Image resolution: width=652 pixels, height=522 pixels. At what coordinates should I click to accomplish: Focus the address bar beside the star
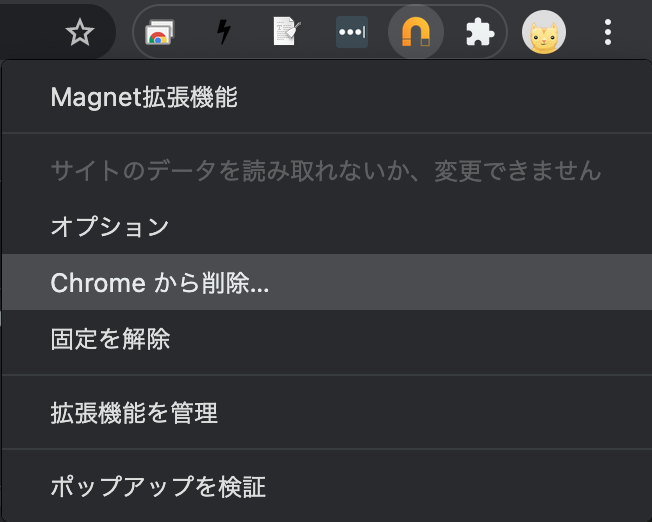click(29, 32)
